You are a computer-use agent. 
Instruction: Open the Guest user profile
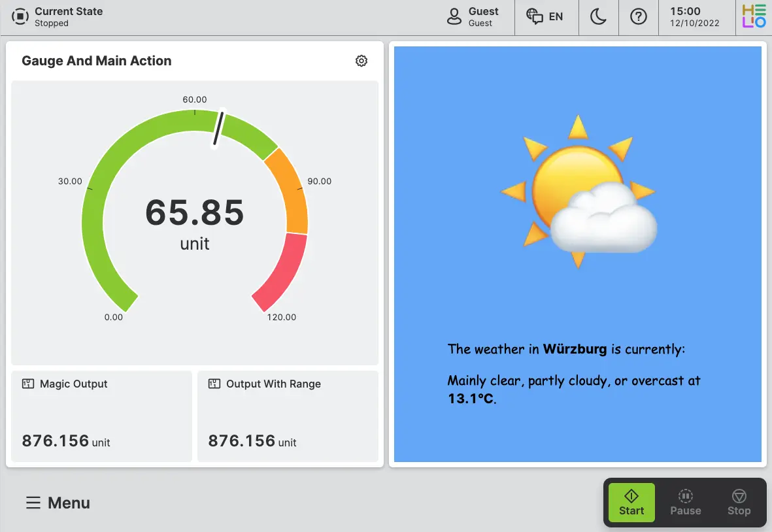(x=473, y=17)
